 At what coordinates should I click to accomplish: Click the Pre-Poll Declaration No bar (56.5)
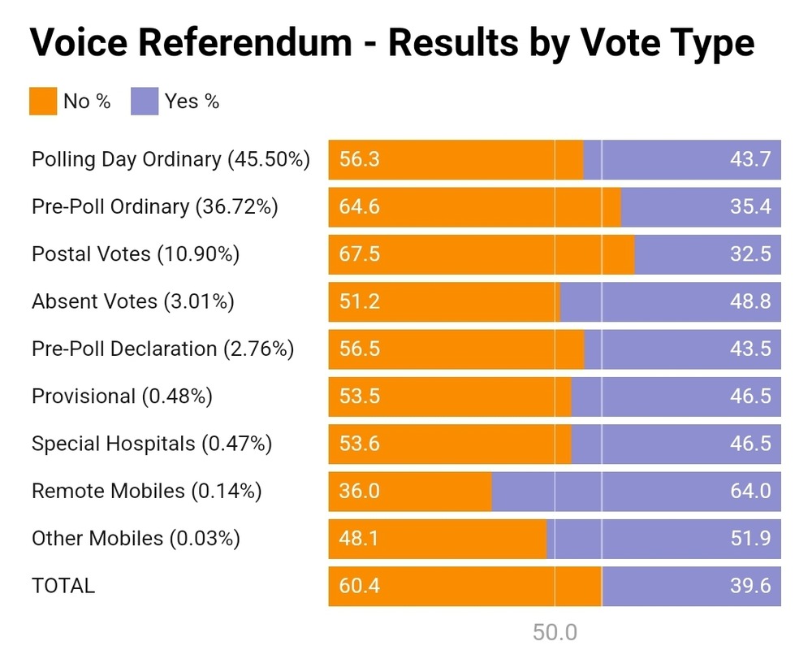(x=456, y=349)
